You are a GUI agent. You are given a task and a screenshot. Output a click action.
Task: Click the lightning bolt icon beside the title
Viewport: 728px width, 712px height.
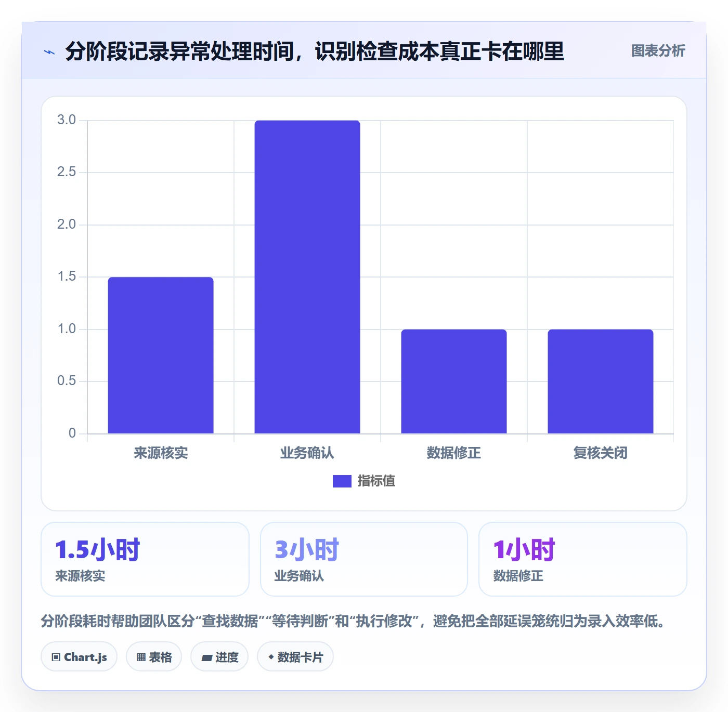pyautogui.click(x=49, y=52)
